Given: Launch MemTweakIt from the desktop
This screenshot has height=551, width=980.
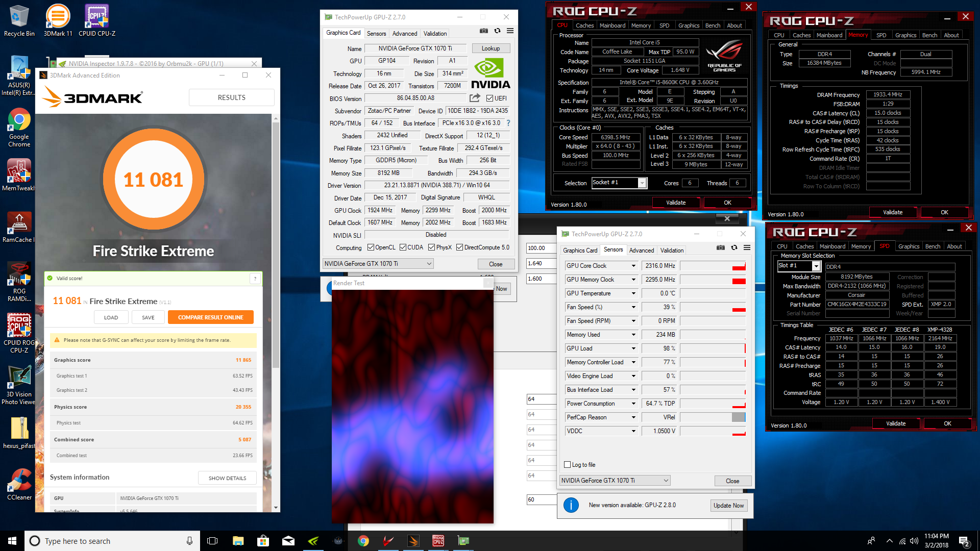Looking at the screenshot, I should click(x=19, y=174).
